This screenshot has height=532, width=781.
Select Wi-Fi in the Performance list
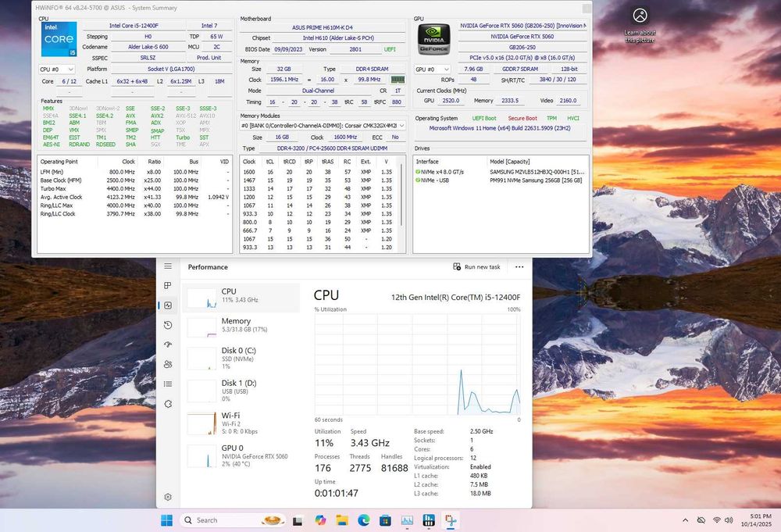coord(241,423)
